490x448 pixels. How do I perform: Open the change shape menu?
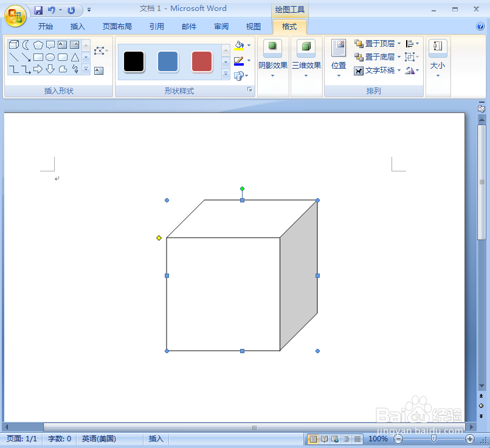click(241, 75)
